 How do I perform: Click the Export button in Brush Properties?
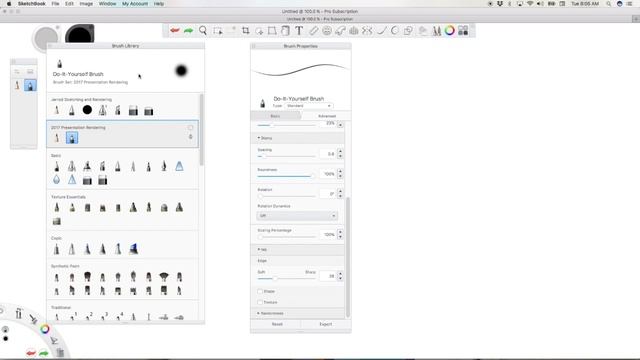pos(326,324)
